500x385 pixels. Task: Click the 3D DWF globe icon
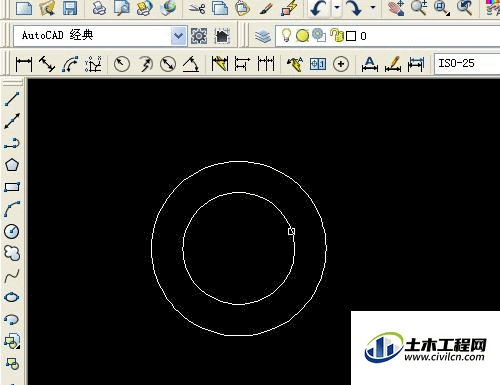pyautogui.click(x=168, y=7)
